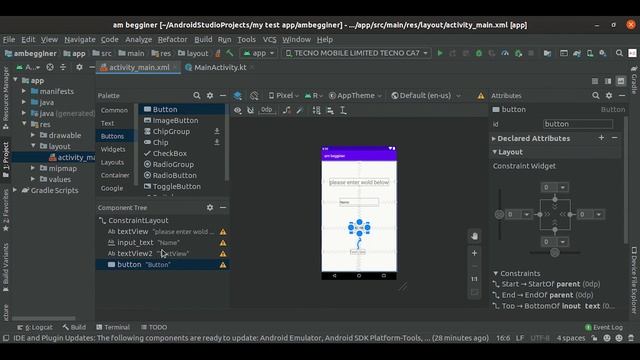Click orientation for preview icon

click(254, 96)
